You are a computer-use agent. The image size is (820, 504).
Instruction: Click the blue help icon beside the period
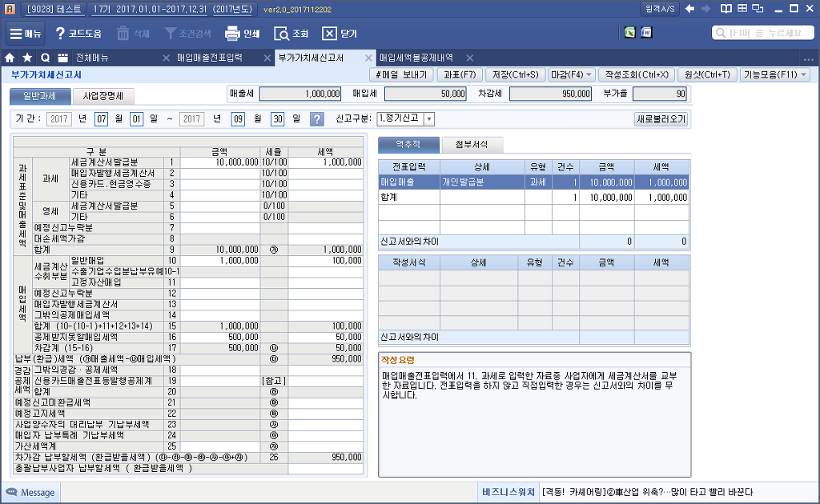pyautogui.click(x=317, y=119)
